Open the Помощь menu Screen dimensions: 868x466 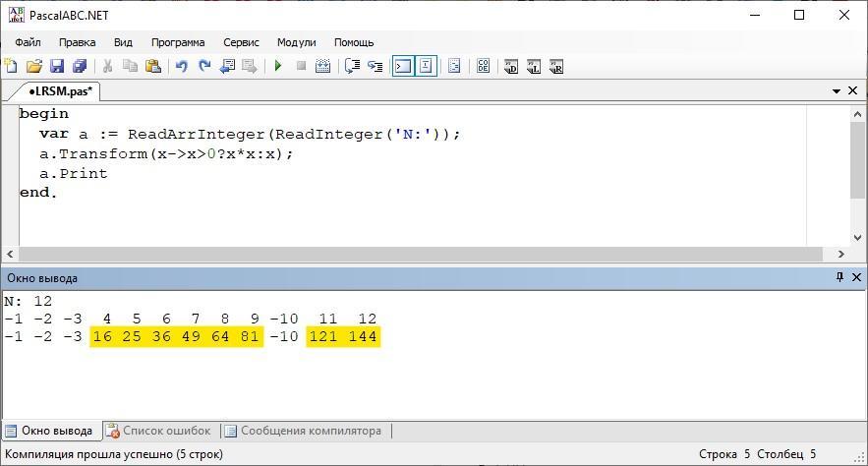click(354, 42)
